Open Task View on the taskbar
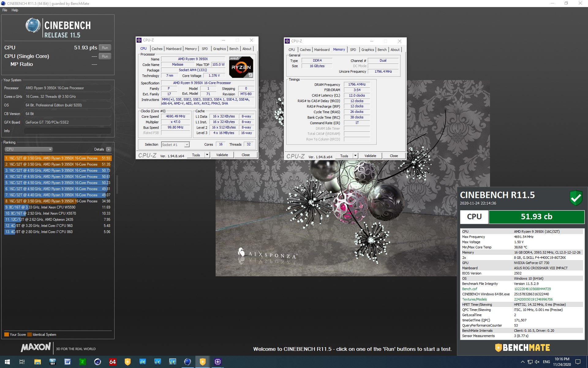Image resolution: width=588 pixels, height=368 pixels. 22,362
